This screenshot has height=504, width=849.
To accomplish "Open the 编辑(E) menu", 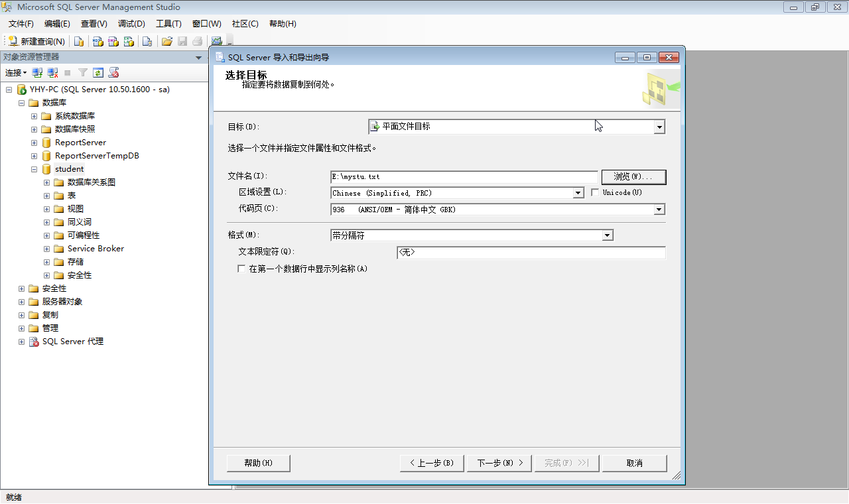I will [57, 24].
